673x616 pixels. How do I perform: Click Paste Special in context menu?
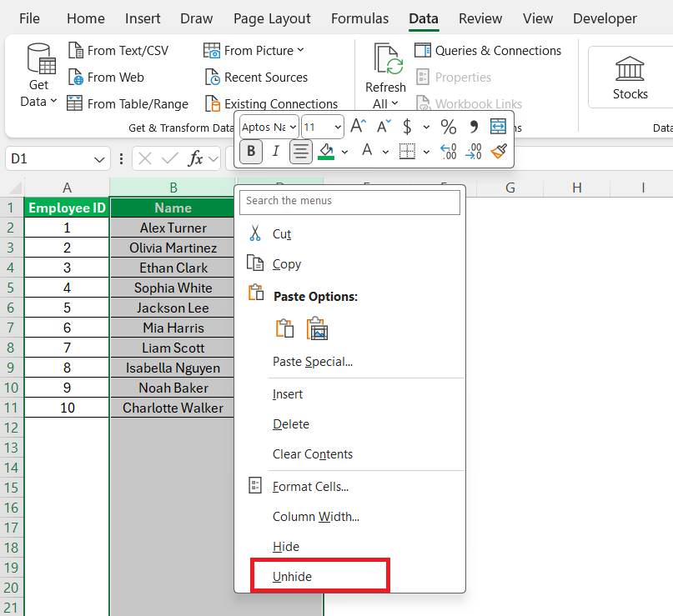pos(349,362)
